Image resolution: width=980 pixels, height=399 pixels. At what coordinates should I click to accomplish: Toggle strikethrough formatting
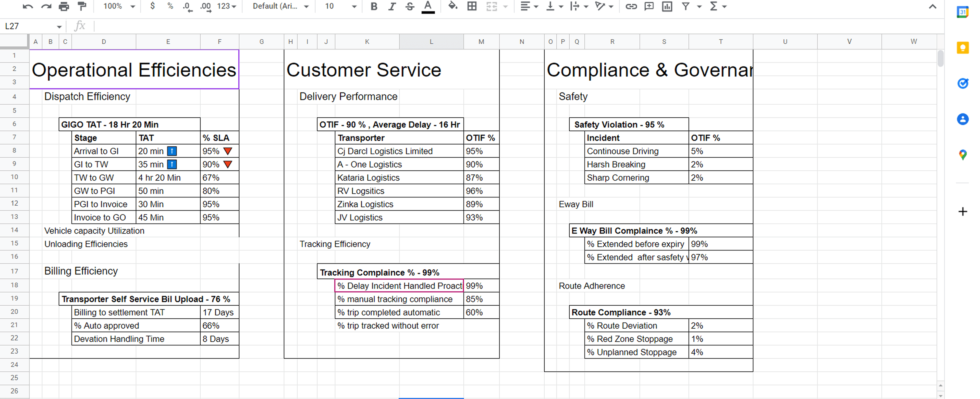(409, 6)
